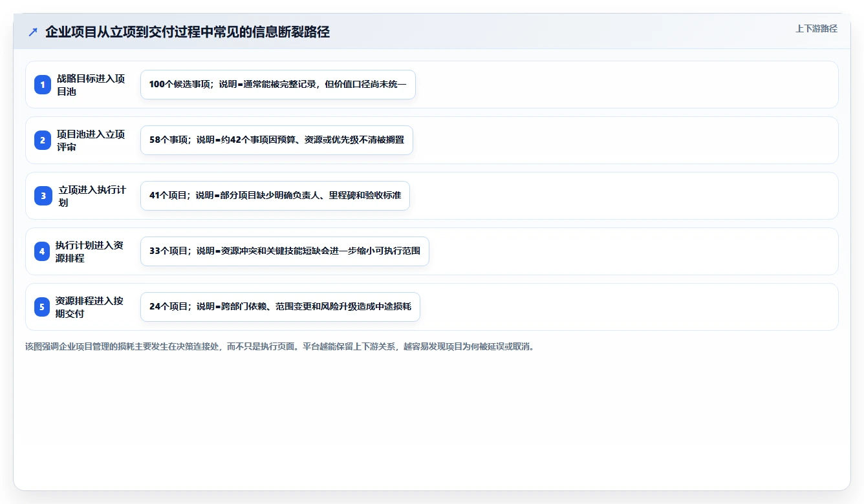864x504 pixels.
Task: Click the 33个项目 detail box
Action: pyautogui.click(x=285, y=251)
